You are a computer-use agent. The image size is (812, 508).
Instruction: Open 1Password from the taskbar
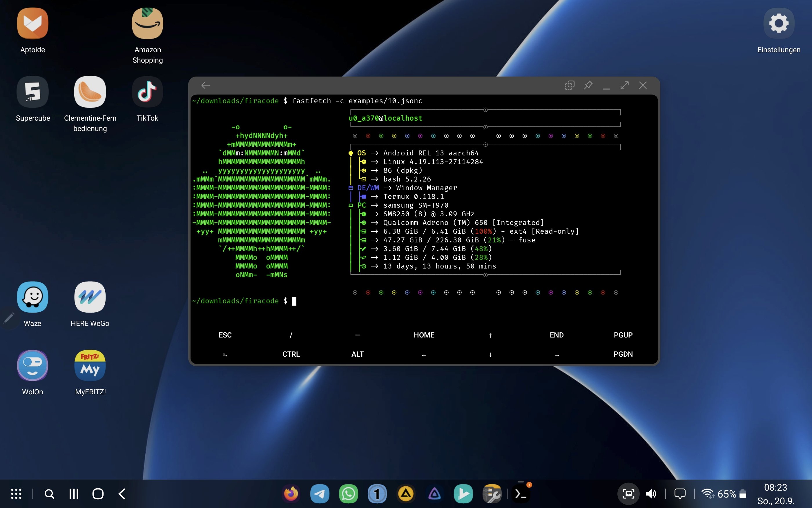377,494
